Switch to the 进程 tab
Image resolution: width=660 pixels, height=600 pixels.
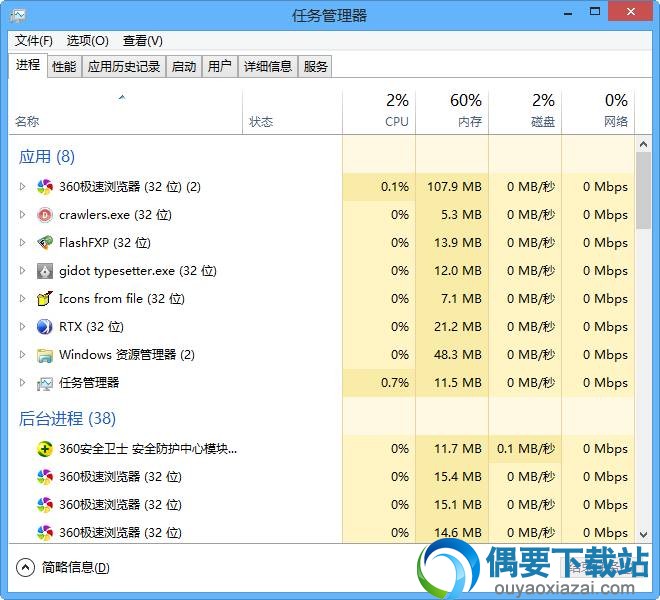[28, 65]
